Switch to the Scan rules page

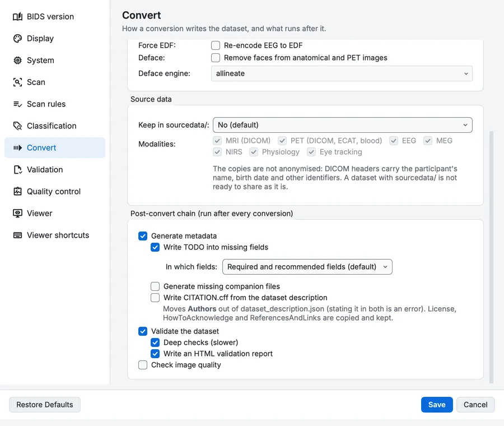click(x=55, y=104)
